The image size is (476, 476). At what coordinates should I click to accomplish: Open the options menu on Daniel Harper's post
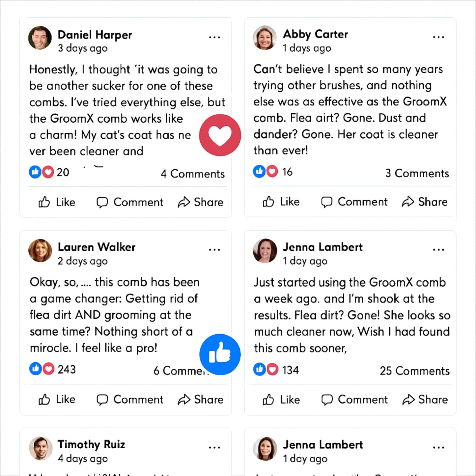coord(214,37)
